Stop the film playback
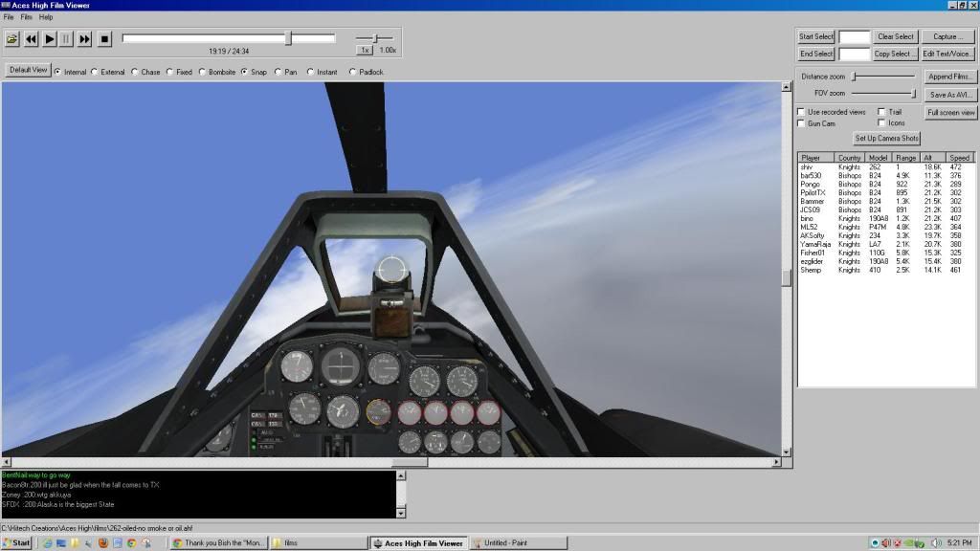The height and width of the screenshot is (551, 980). [x=104, y=39]
